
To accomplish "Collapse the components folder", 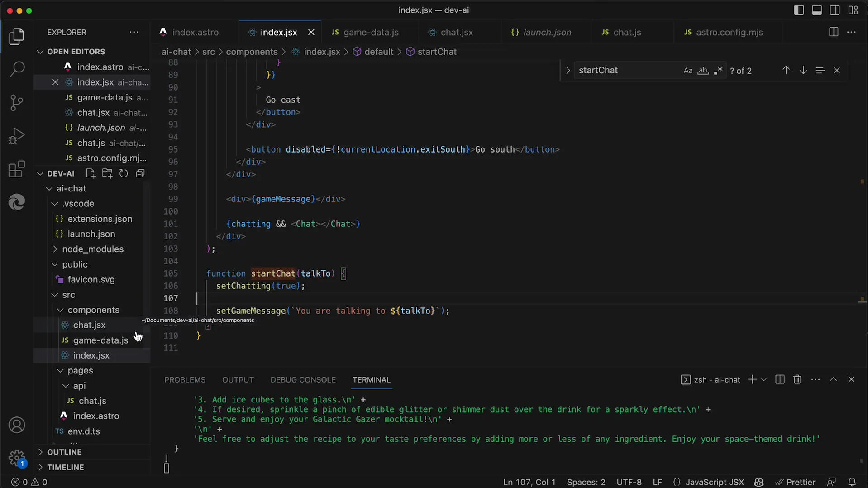I will pos(92,310).
